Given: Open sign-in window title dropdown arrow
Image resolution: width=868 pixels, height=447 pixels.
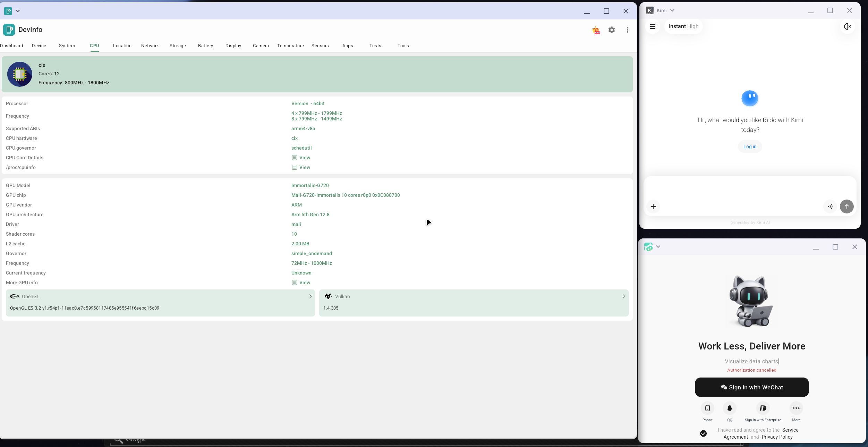Looking at the screenshot, I should 658,247.
